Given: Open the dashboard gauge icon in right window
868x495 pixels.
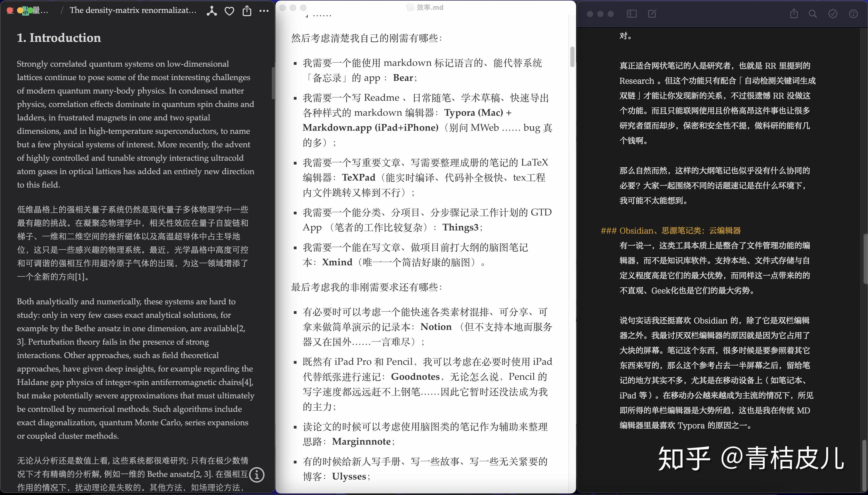Looking at the screenshot, I should coord(853,14).
